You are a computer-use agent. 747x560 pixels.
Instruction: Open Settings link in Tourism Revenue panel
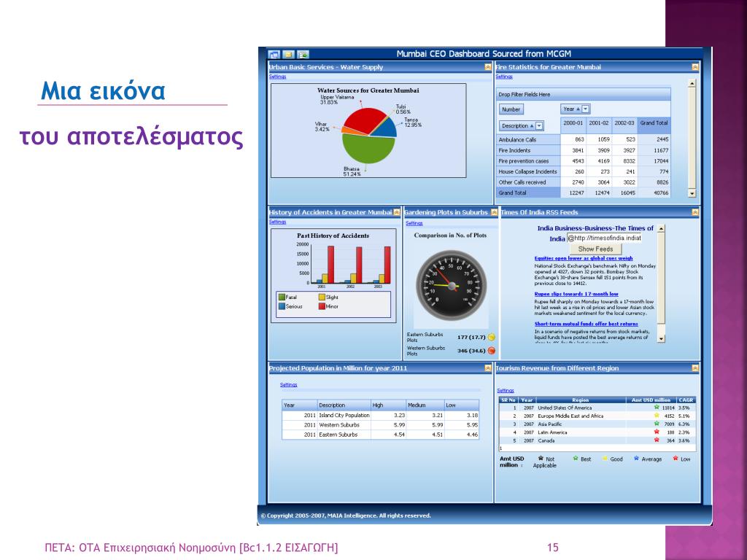coord(506,391)
